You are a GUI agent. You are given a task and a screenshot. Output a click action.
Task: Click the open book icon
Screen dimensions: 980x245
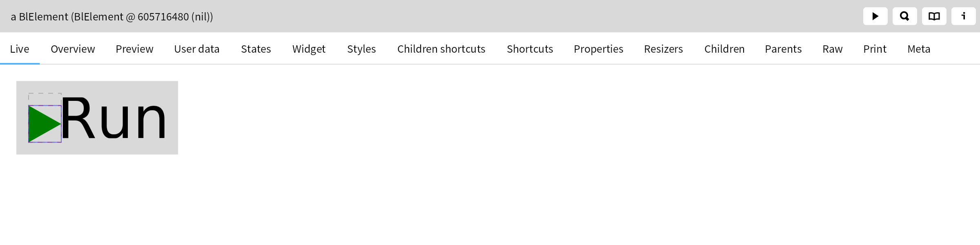934,16
